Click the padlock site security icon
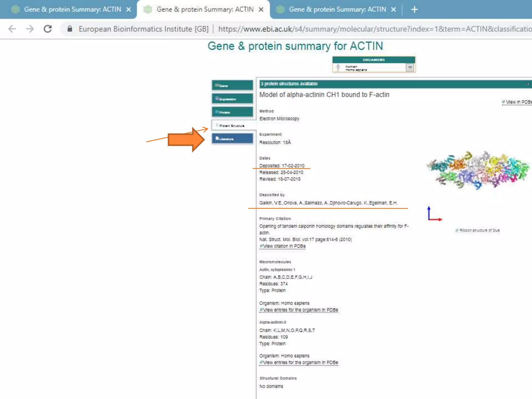Screen dimensions: 532x399 [x=70, y=29]
